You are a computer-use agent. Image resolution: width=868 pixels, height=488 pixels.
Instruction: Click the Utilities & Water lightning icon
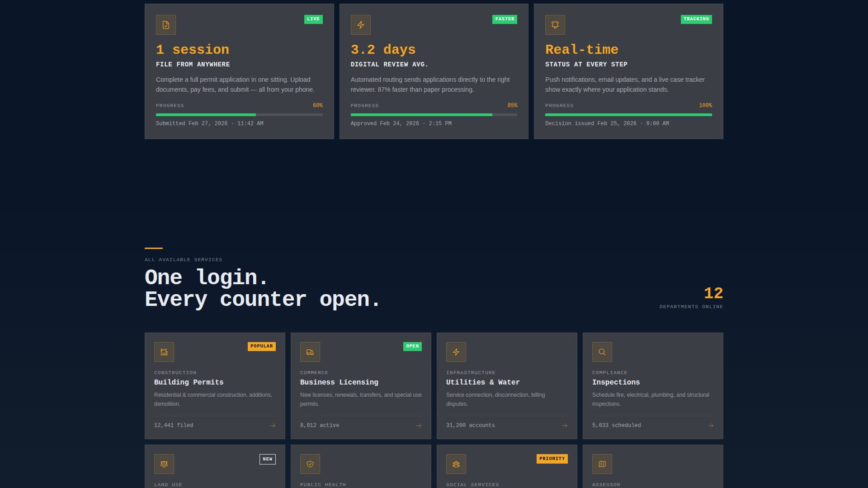coord(456,352)
